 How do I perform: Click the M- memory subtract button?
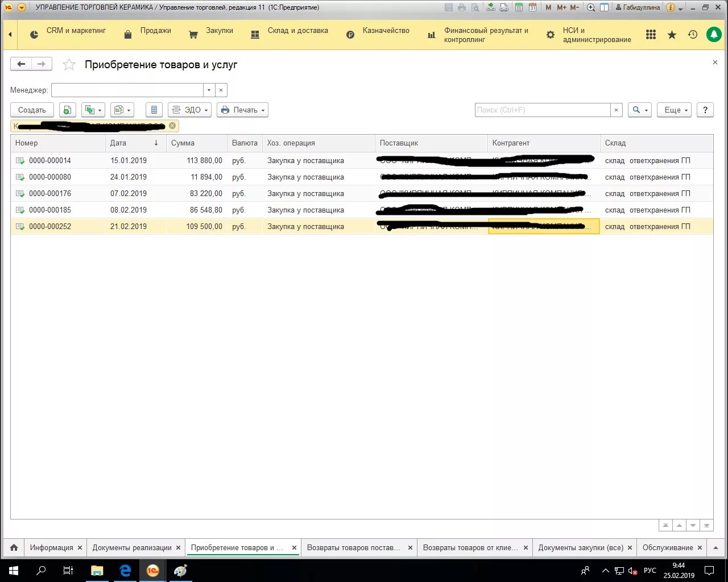pos(574,7)
